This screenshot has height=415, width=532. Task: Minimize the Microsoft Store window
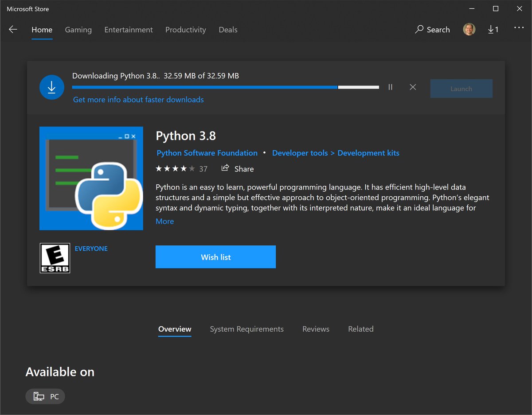click(x=472, y=9)
